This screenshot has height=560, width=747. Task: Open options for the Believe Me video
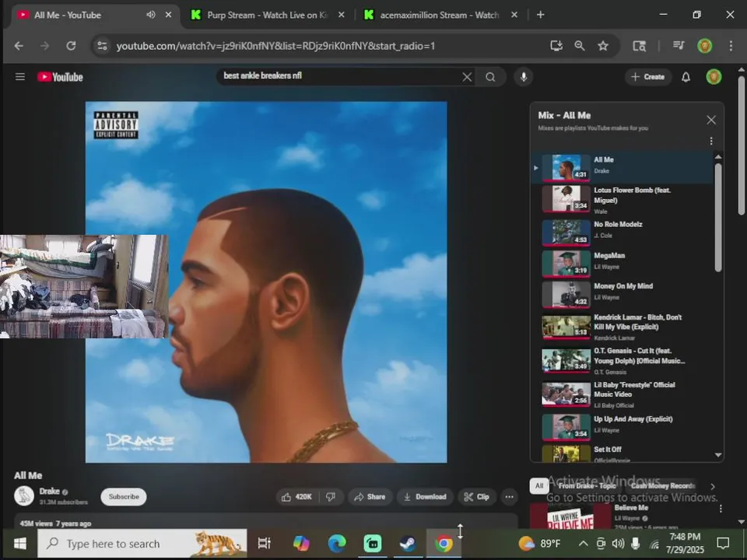[721, 509]
